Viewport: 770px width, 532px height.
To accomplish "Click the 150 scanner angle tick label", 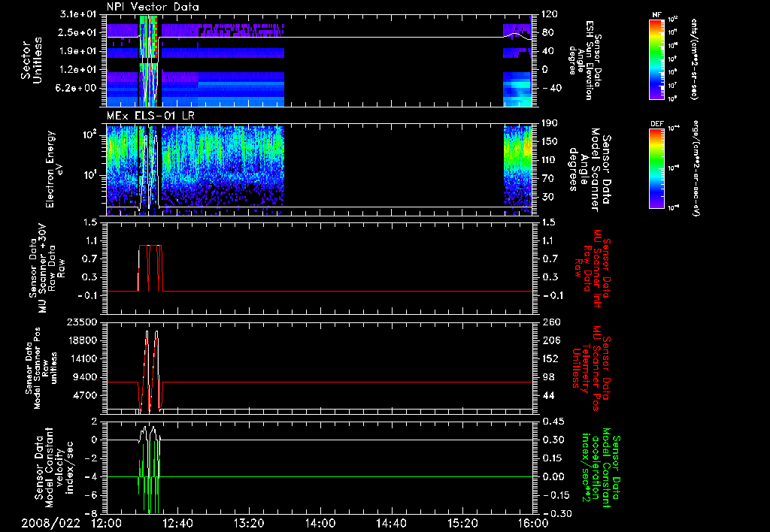I will (550, 142).
